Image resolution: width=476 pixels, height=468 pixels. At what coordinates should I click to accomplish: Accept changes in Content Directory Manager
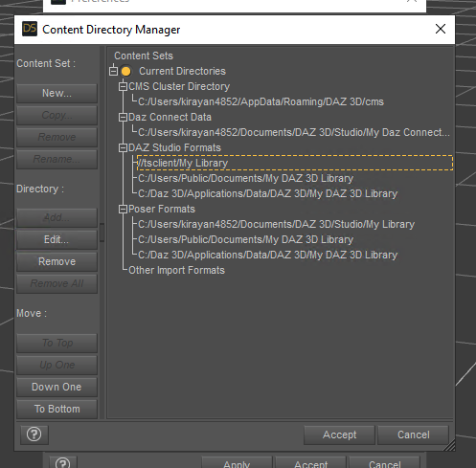click(x=339, y=435)
